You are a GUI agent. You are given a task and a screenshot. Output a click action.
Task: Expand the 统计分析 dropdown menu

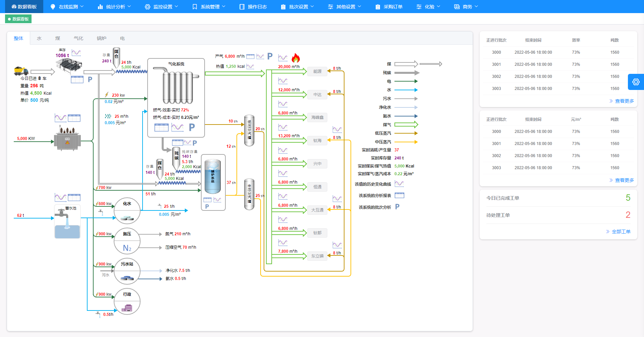(x=114, y=7)
